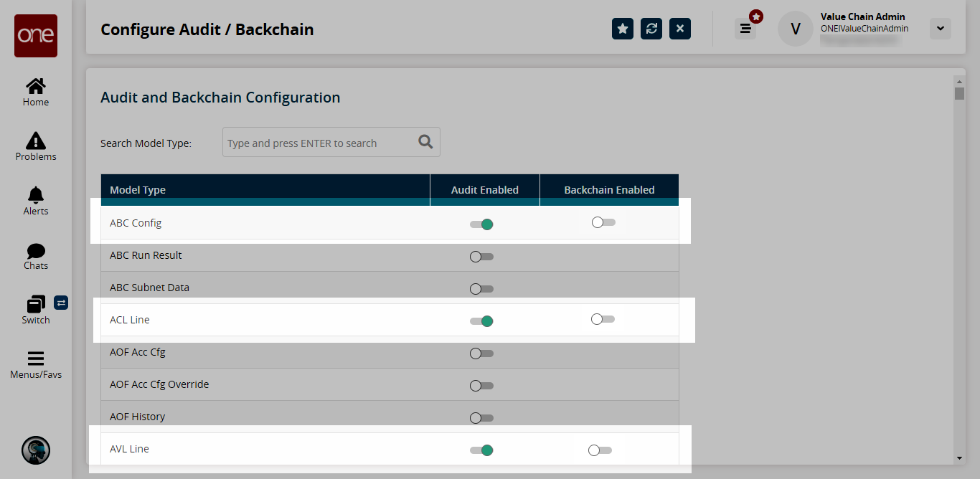Disable Audit for ABC Config
The image size is (980, 479).
[482, 224]
